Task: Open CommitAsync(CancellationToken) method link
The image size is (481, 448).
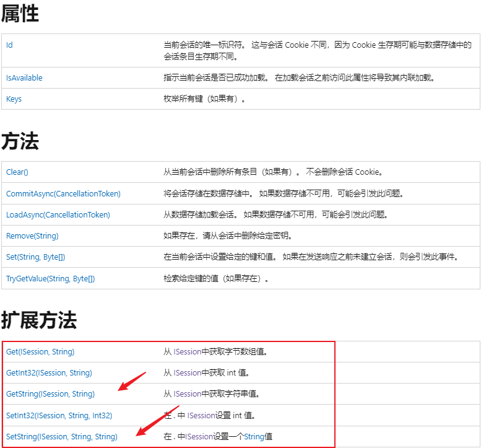Action: pyautogui.click(x=63, y=194)
